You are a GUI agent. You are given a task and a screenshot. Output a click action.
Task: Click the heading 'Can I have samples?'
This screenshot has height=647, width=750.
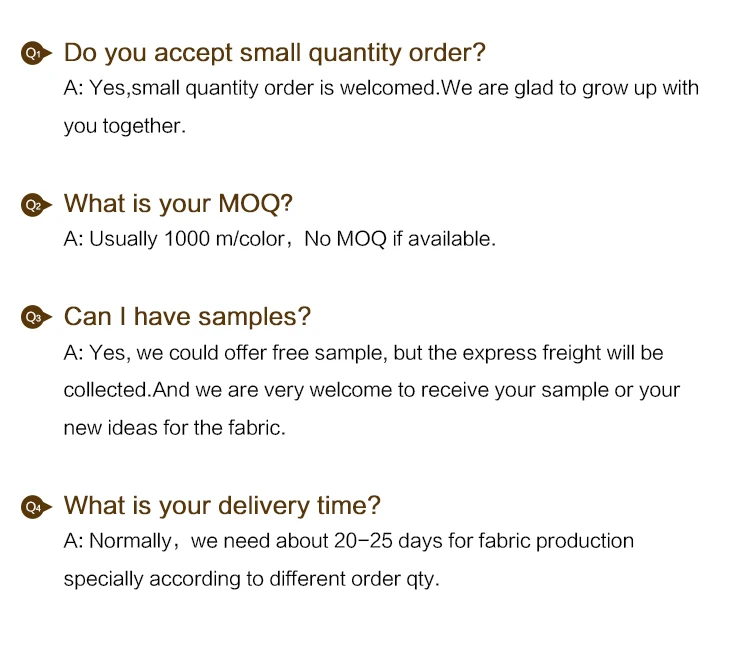click(187, 317)
